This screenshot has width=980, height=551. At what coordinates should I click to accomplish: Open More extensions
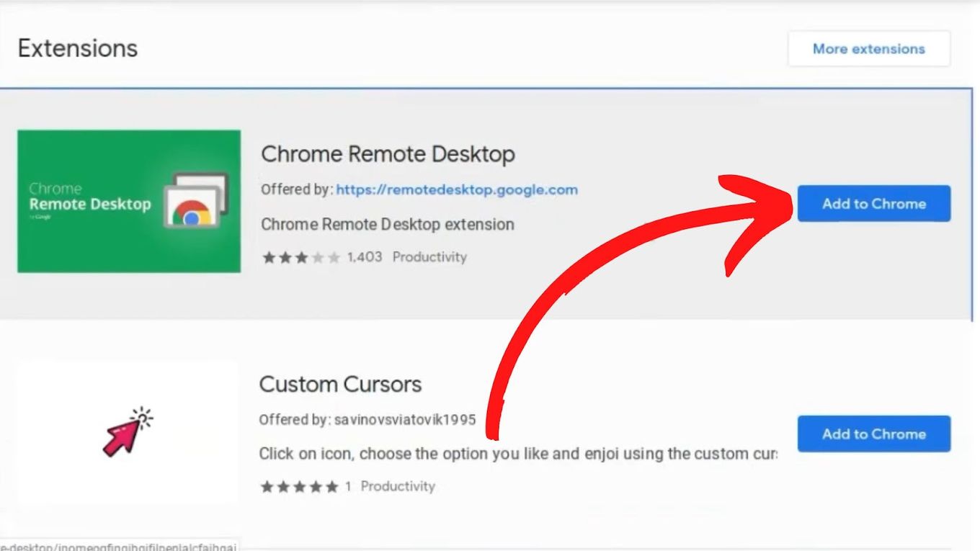pos(868,48)
